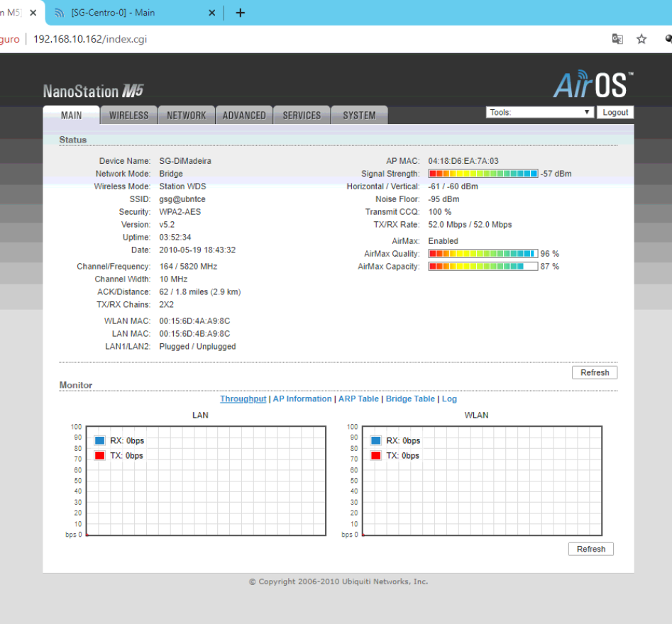Open the Log link
The image size is (672, 624).
(x=449, y=399)
